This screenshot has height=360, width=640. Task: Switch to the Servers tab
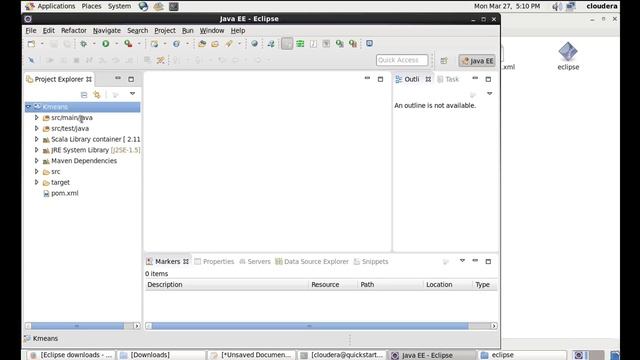[255, 262]
